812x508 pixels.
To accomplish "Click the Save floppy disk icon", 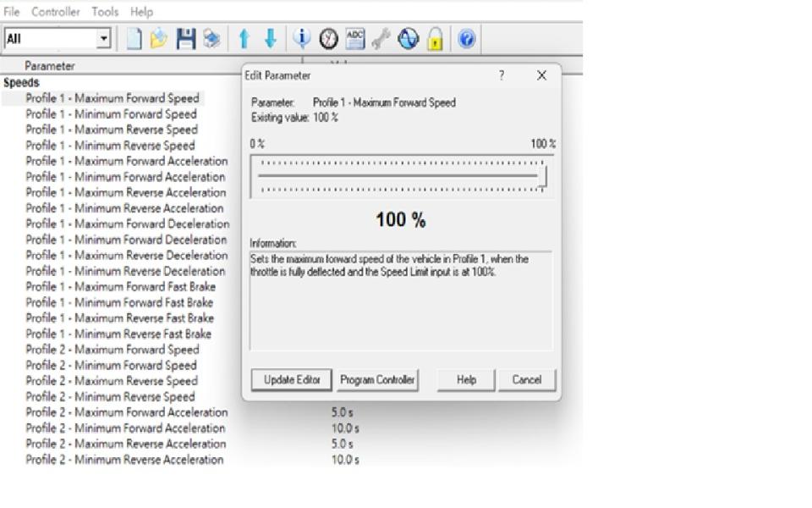I will (185, 39).
